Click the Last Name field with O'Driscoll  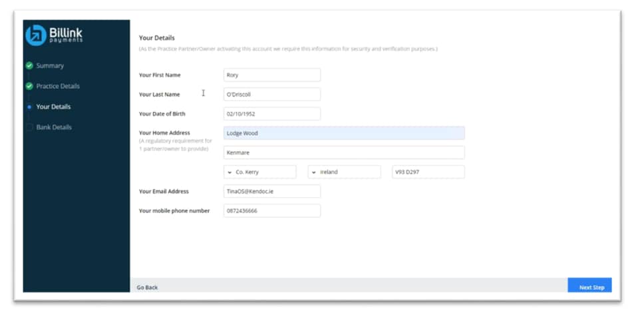click(272, 95)
